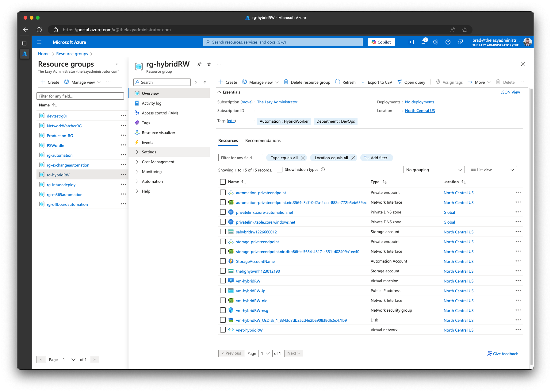
Task: Open toolbar overflow ellipsis after Delete
Action: [522, 82]
